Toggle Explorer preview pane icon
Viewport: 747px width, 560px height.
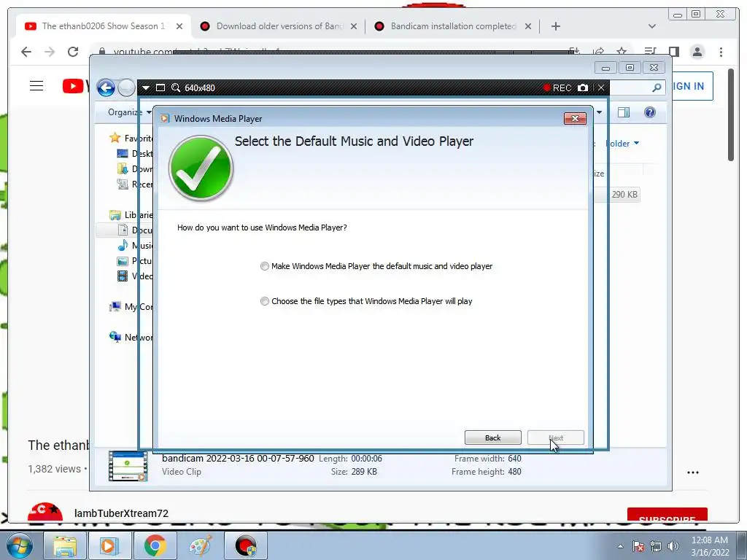tap(624, 112)
